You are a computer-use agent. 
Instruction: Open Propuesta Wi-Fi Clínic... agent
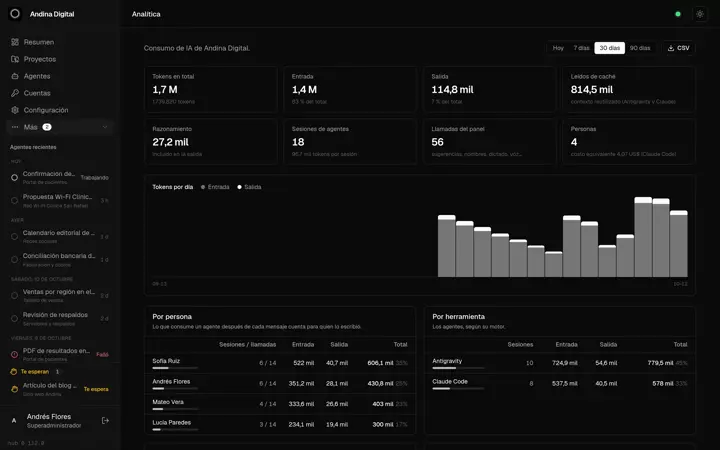(60, 201)
